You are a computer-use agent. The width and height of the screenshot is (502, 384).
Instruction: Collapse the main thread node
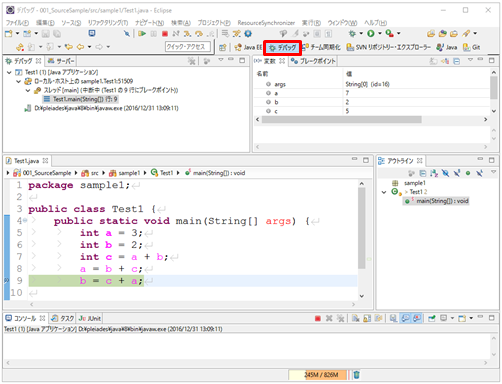tap(28, 90)
